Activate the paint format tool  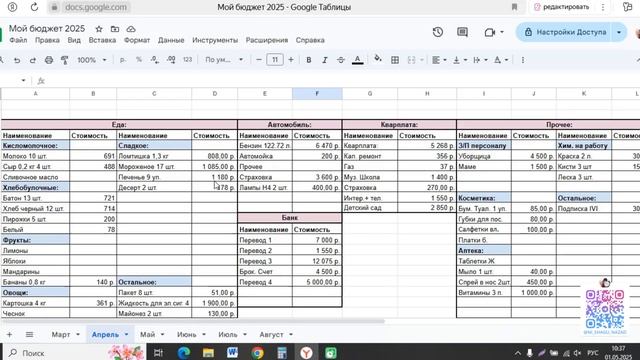pos(64,60)
